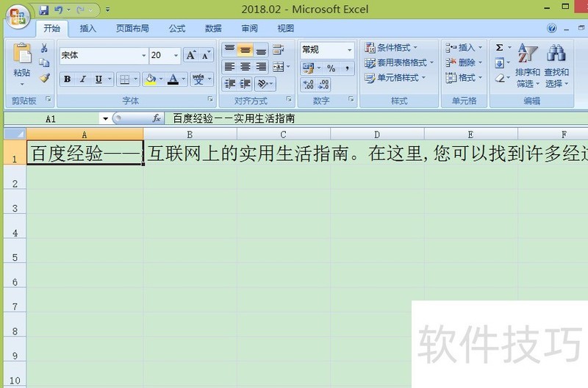The height and width of the screenshot is (388, 588).
Task: Open 条件格式 conditional formatting
Action: click(391, 48)
